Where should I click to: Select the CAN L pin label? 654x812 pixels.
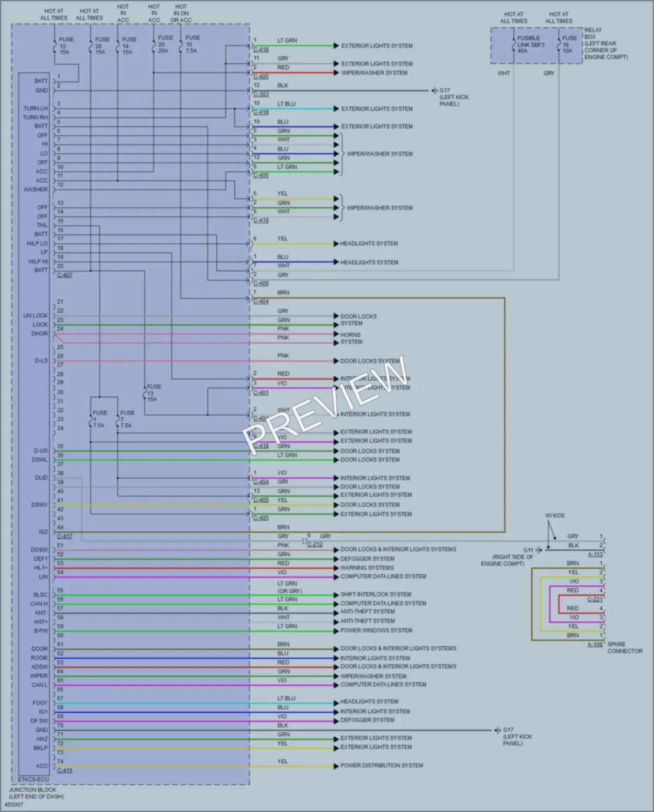(39, 685)
